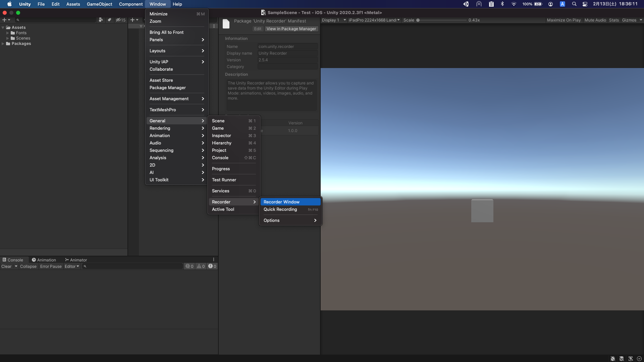Choose Inspector in General submenu
644x362 pixels.
coord(234,136)
